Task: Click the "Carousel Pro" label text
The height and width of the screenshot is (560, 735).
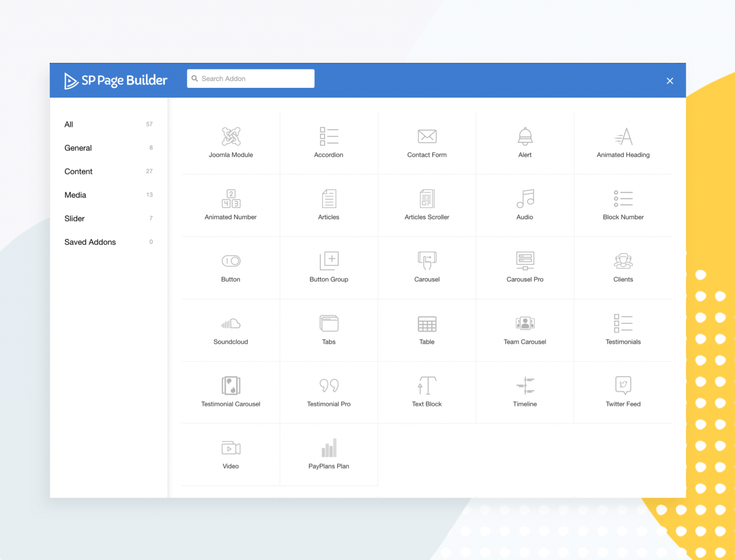Action: point(525,280)
